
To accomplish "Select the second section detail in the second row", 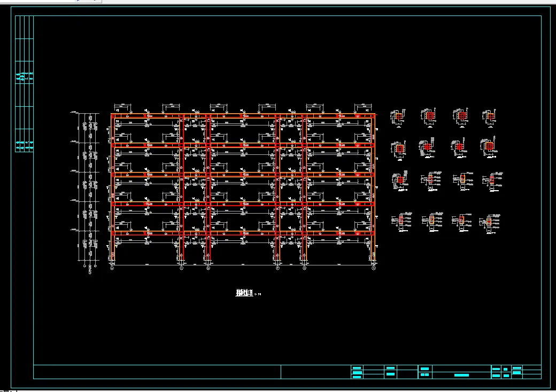I will [x=427, y=147].
